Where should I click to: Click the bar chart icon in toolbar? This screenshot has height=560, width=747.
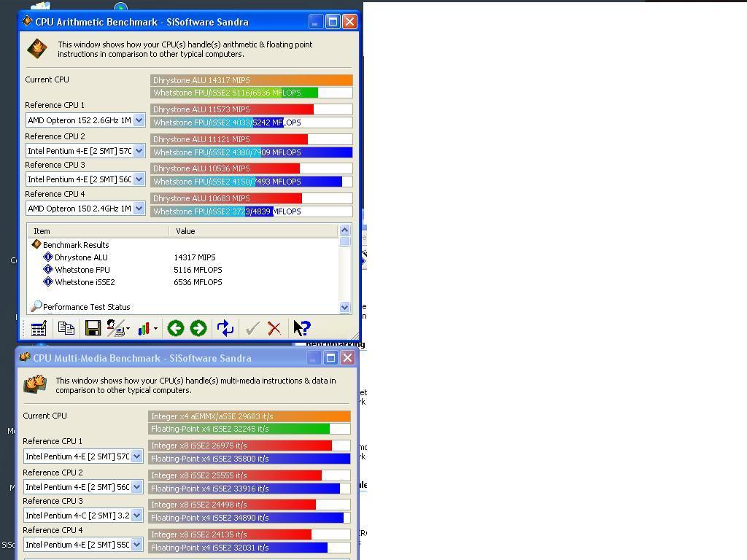point(144,328)
